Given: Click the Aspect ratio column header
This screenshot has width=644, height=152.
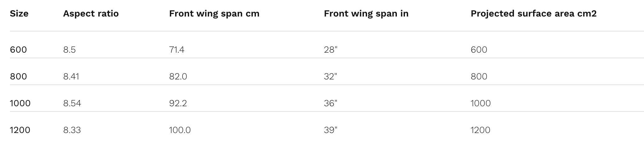Looking at the screenshot, I should pos(91,14).
